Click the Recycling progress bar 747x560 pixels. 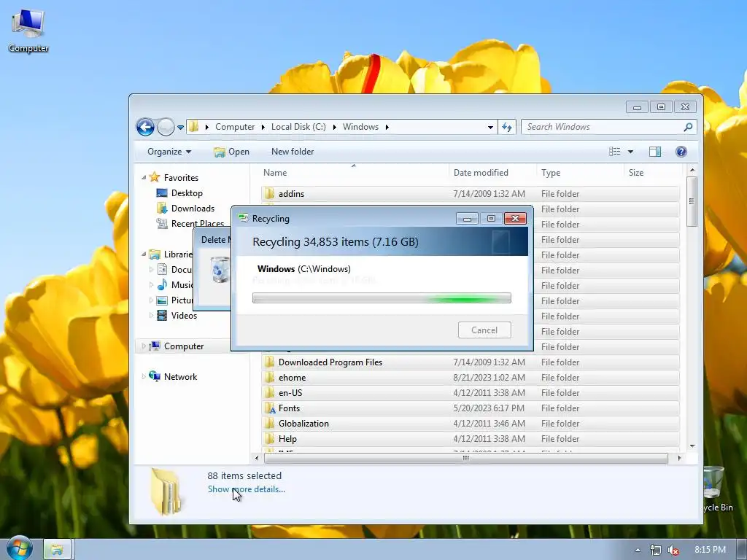pos(382,298)
